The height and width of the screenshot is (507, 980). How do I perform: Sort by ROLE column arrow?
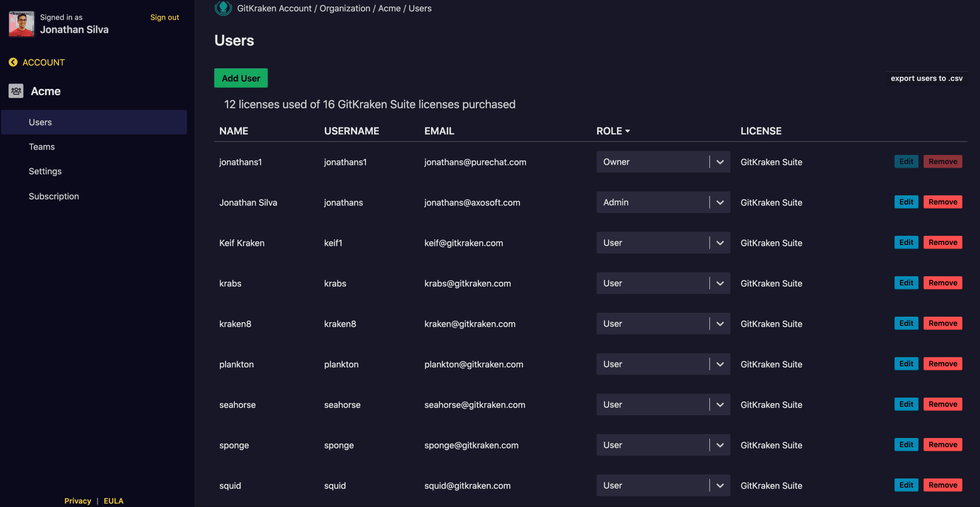point(627,131)
